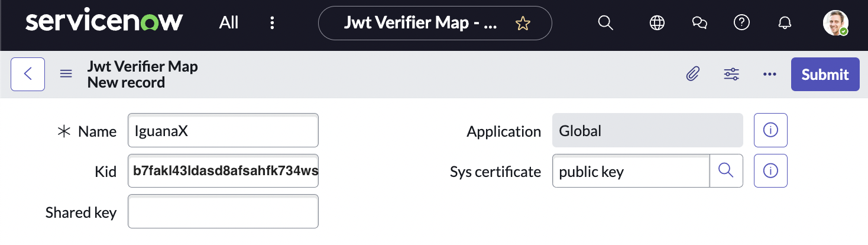Show notifications with the bell icon
Image resolution: width=868 pixels, height=245 pixels.
tap(785, 23)
